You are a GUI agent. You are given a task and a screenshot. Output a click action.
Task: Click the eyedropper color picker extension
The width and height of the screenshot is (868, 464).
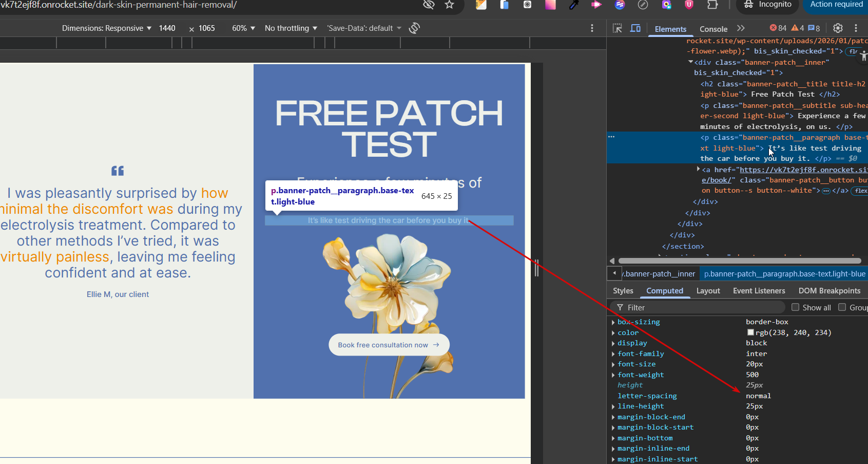(x=573, y=5)
